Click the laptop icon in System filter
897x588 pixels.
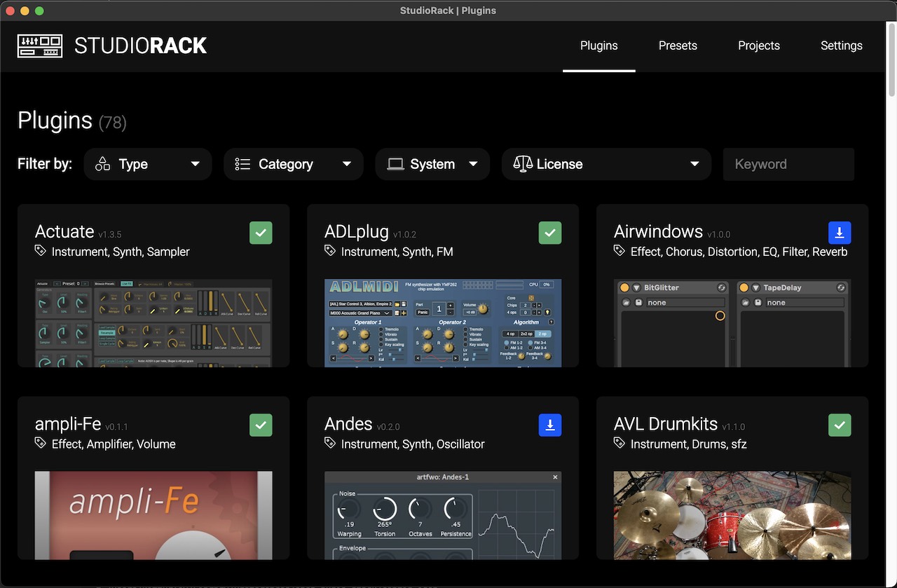[395, 164]
